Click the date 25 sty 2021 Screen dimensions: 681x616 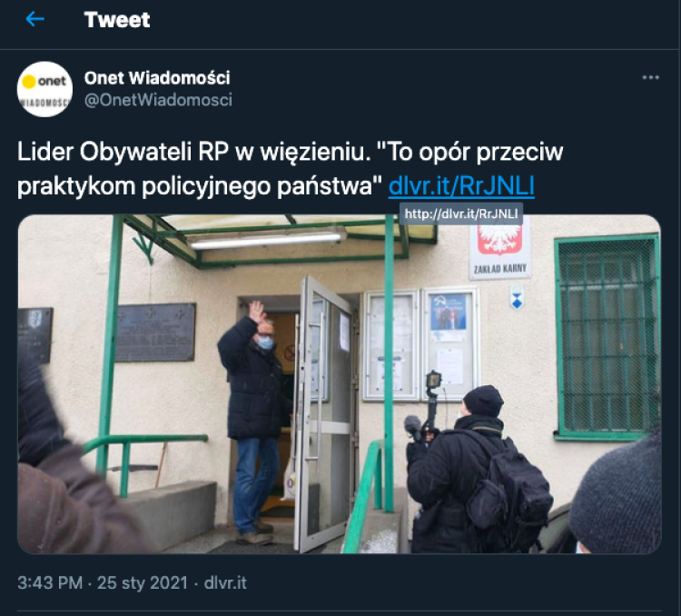click(143, 582)
